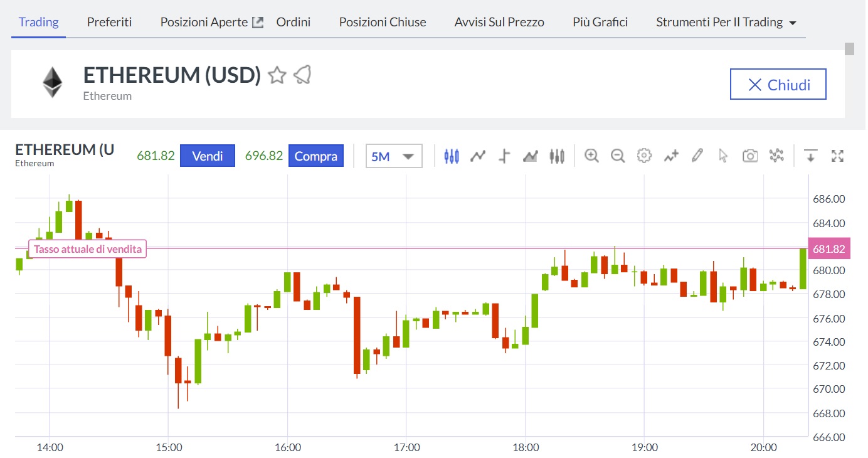Click the 666.00 price axis label
This screenshot has height=458, width=868.
tap(828, 437)
